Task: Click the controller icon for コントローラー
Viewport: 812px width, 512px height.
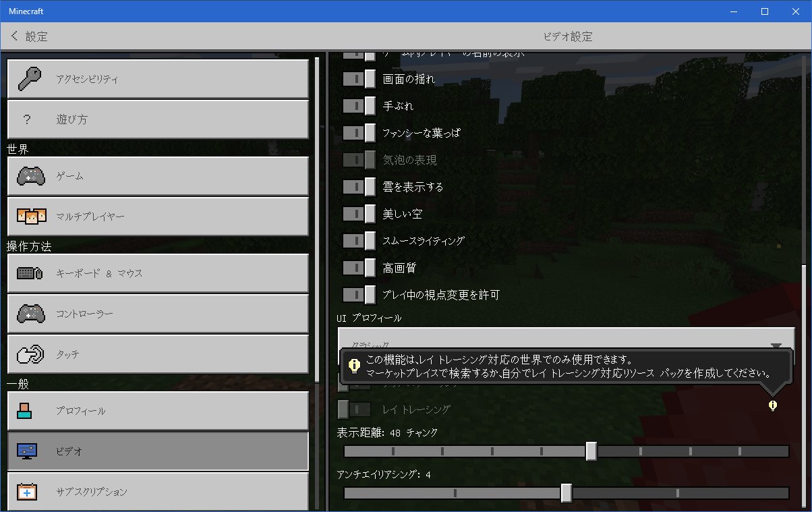Action: tap(31, 314)
